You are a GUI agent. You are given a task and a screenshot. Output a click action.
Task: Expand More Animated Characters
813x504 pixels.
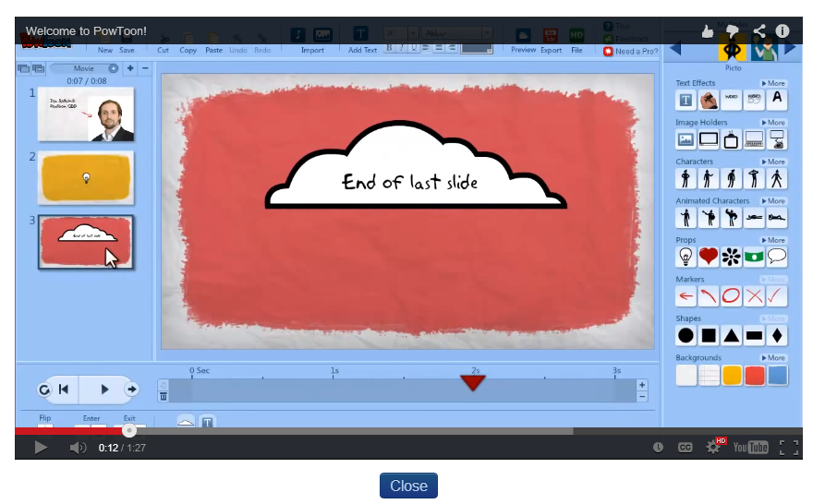(773, 200)
